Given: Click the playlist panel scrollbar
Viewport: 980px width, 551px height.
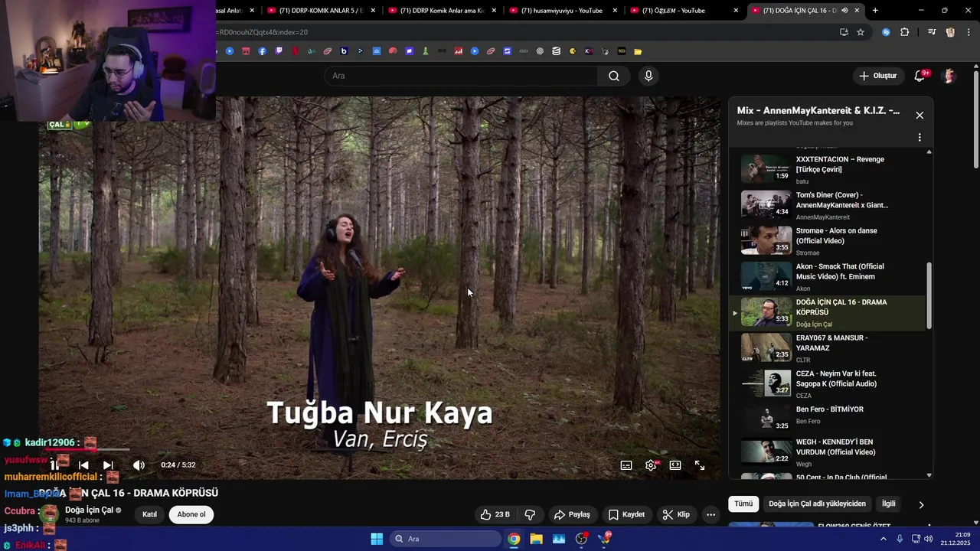Looking at the screenshot, I should click(929, 295).
